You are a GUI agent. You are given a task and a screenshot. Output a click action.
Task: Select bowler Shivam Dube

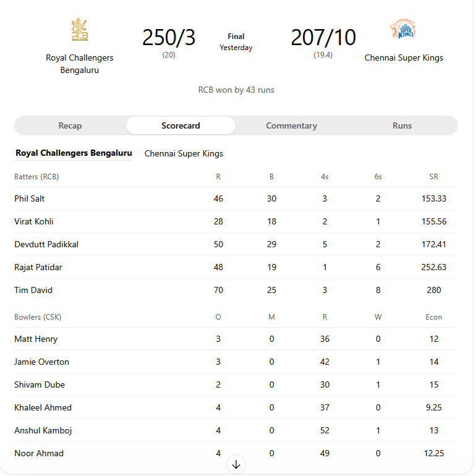click(40, 385)
